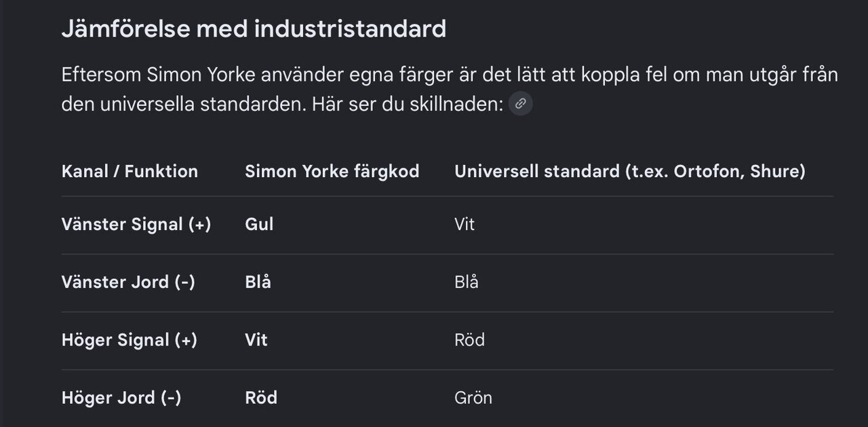Select the Vänster Signal (+) row label
The height and width of the screenshot is (427, 868).
[x=136, y=224]
